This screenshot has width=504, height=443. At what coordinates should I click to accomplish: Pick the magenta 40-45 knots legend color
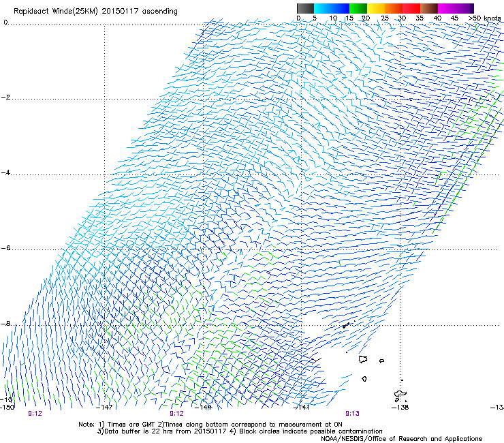coord(447,8)
